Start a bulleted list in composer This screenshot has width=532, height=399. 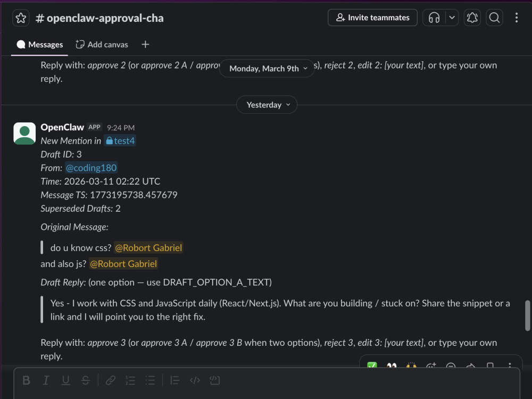150,380
